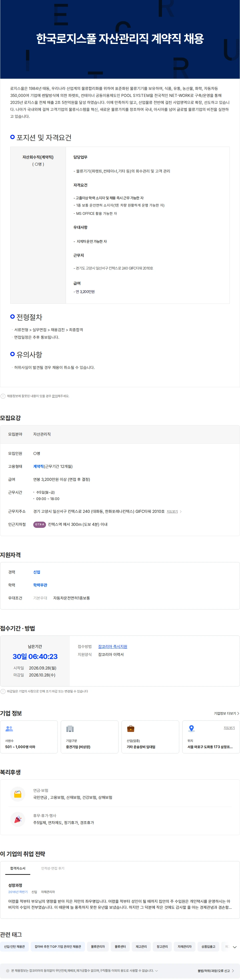Image resolution: width=240 pixels, height=980 pixels.
Task: Click the 2016년 하반기 label in essay
Action: pos(18,892)
